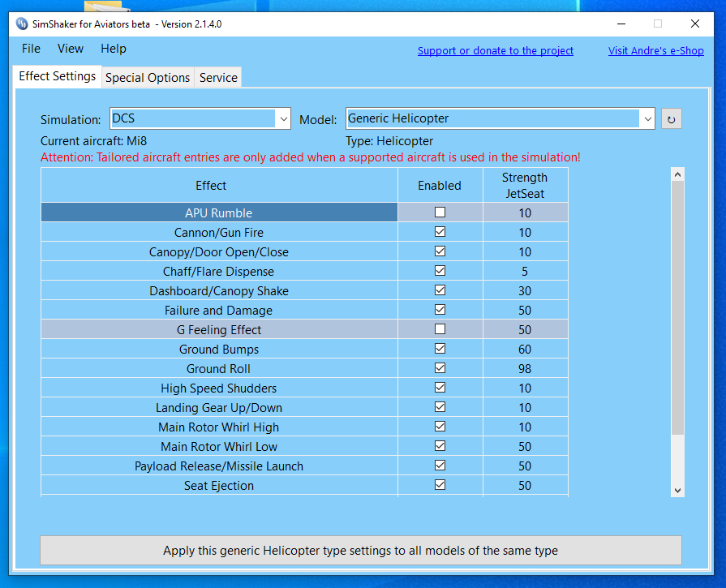Open the View menu
The width and height of the screenshot is (726, 588).
[x=71, y=49]
